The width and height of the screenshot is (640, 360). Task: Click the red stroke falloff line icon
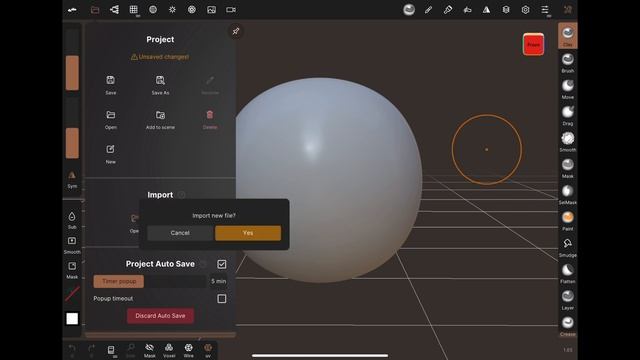[72, 294]
